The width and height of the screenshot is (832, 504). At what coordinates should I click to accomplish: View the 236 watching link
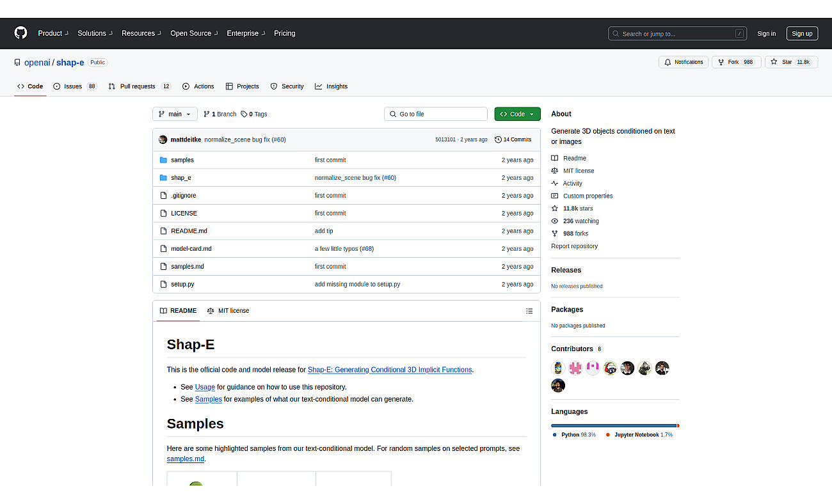click(575, 221)
